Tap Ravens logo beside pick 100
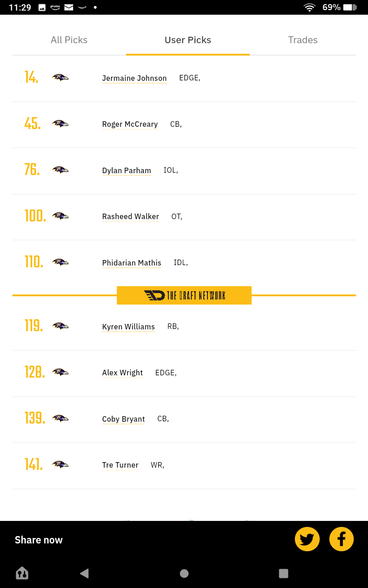 point(60,216)
